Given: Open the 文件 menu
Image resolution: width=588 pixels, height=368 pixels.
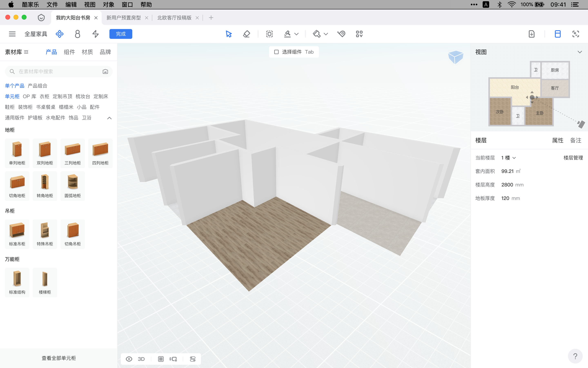Looking at the screenshot, I should click(52, 5).
